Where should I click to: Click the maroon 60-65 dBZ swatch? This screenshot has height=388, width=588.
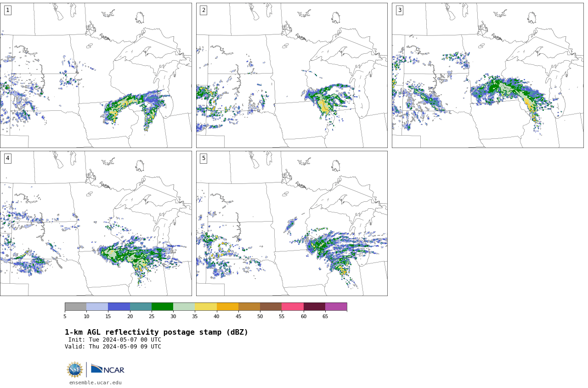click(x=314, y=307)
